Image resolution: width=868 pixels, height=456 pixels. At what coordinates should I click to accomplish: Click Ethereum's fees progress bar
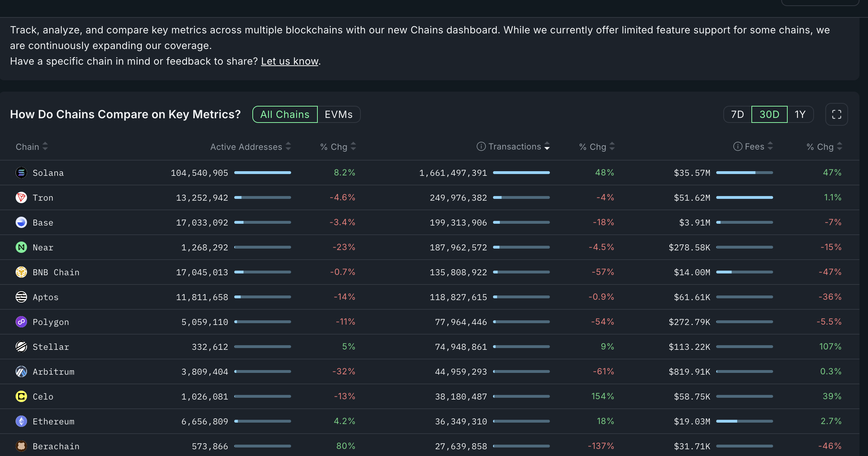point(745,421)
